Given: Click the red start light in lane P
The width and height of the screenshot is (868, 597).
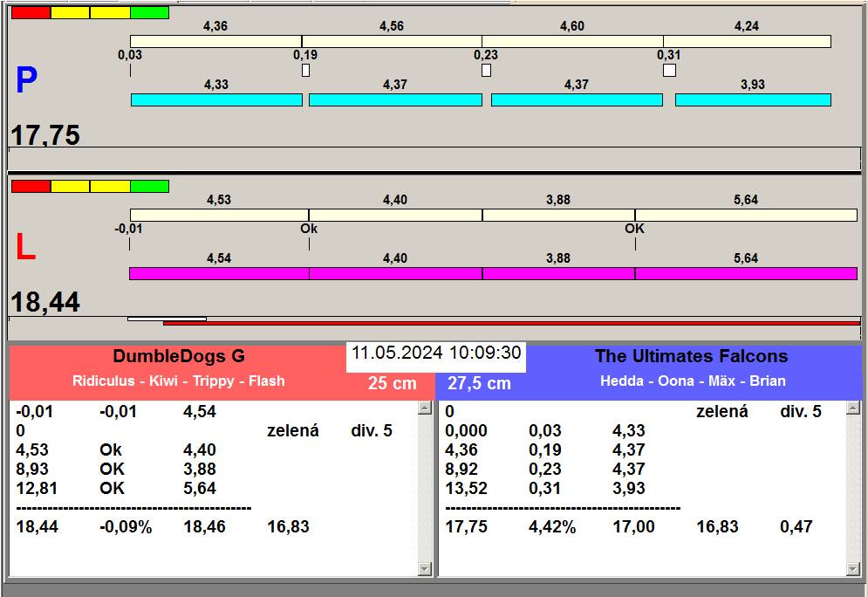Looking at the screenshot, I should (x=31, y=13).
